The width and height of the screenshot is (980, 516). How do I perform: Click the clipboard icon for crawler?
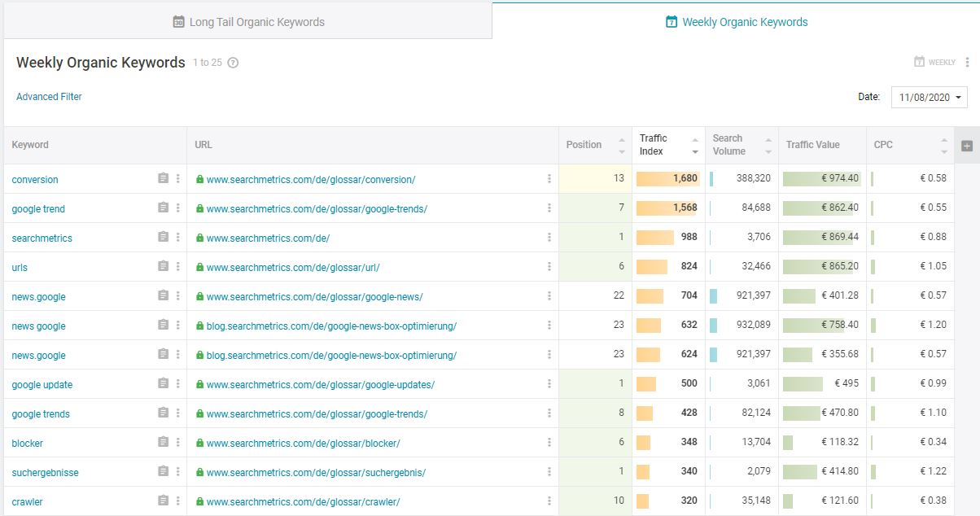pos(163,501)
